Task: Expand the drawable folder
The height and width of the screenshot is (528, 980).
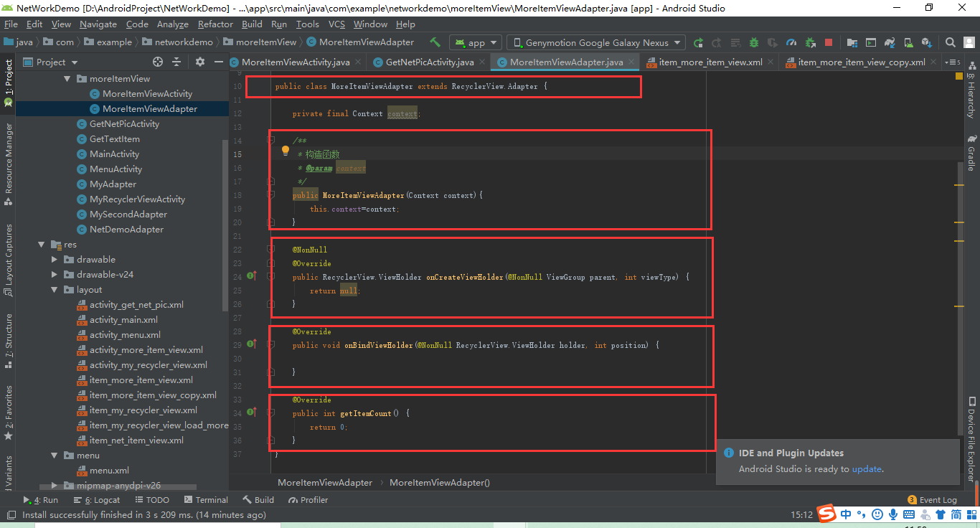Action: (54, 259)
